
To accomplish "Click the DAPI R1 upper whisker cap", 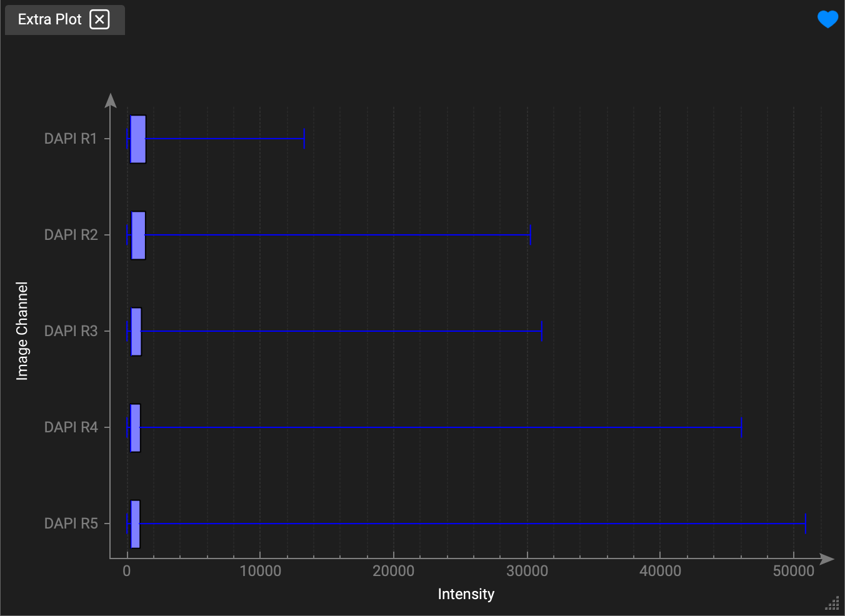I will coord(304,139).
